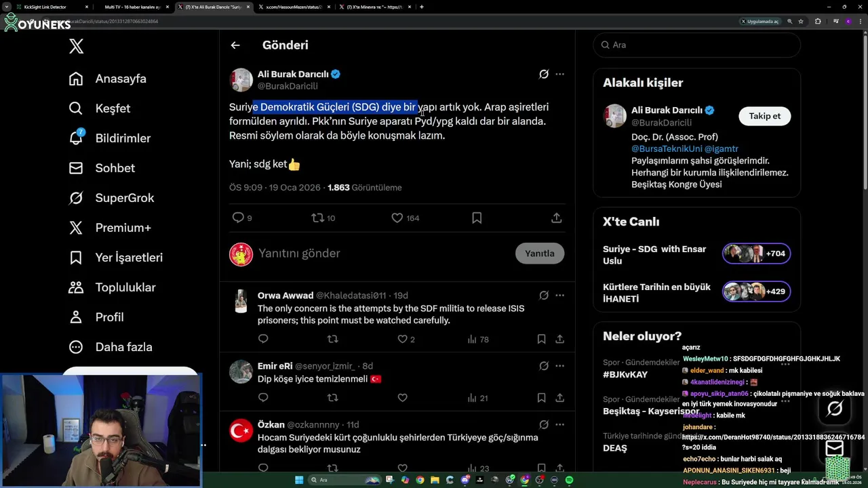
Task: Click Grok icon on Orwa Awwad's reply
Action: click(x=543, y=296)
